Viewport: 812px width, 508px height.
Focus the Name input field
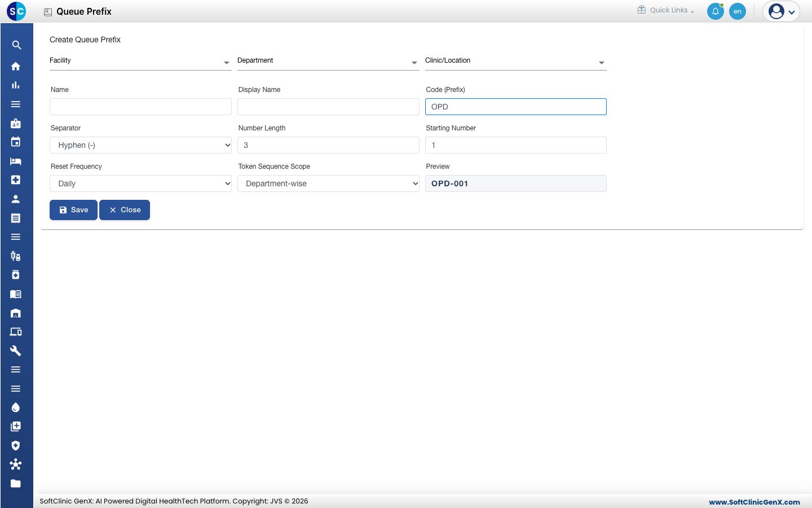tap(140, 107)
